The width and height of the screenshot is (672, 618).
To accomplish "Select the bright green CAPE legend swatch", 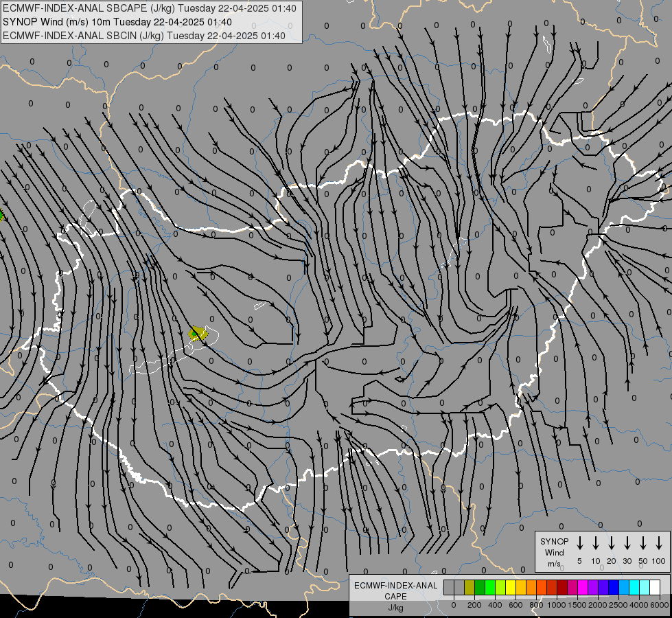I will tap(490, 587).
